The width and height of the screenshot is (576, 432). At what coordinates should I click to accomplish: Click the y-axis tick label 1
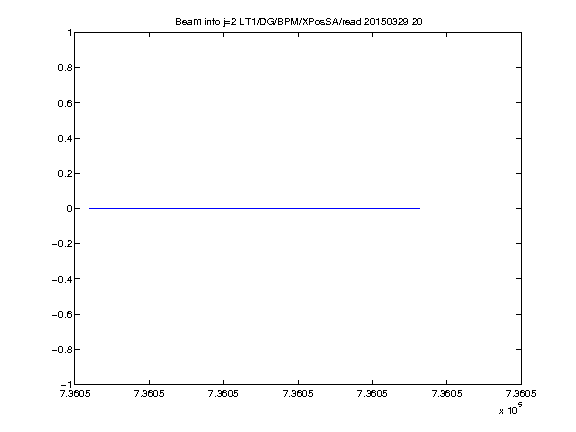click(69, 33)
